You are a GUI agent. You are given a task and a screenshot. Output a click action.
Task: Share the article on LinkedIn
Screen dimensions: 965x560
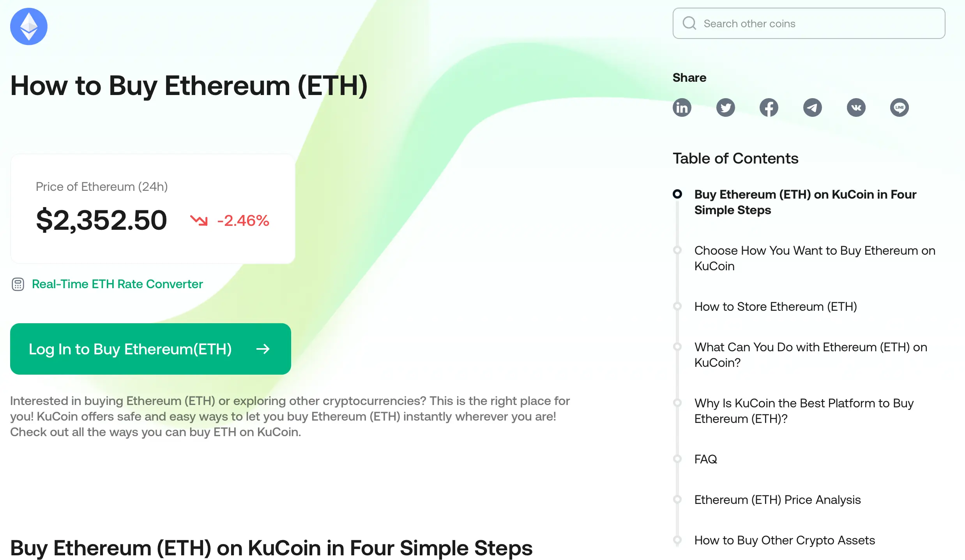tap(682, 107)
